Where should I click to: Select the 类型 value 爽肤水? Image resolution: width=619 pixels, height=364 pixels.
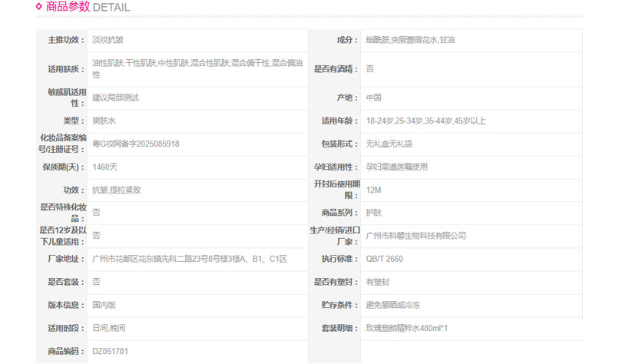[104, 121]
